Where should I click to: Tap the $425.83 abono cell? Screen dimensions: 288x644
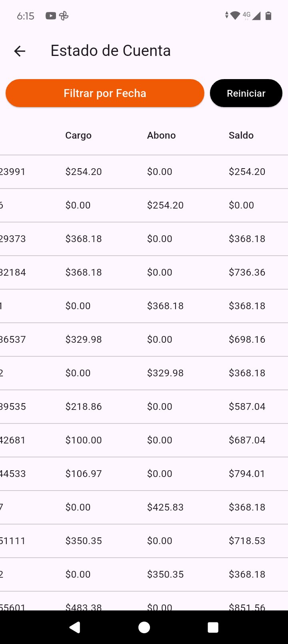tap(165, 507)
